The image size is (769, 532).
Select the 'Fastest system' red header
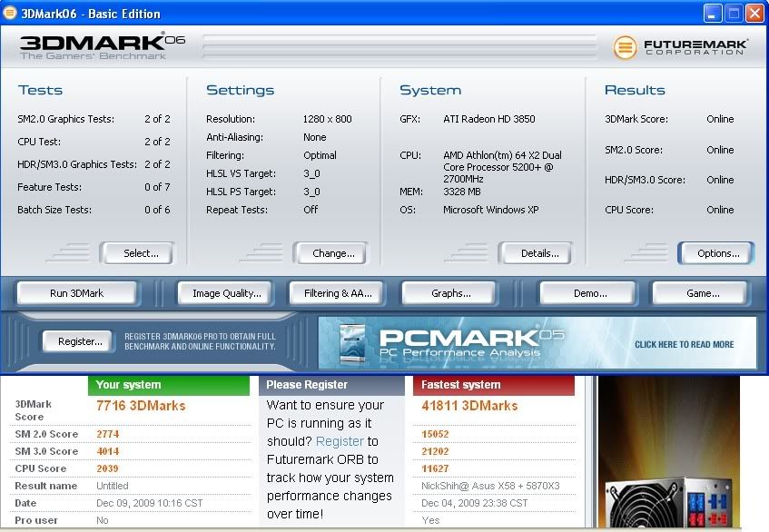point(494,385)
